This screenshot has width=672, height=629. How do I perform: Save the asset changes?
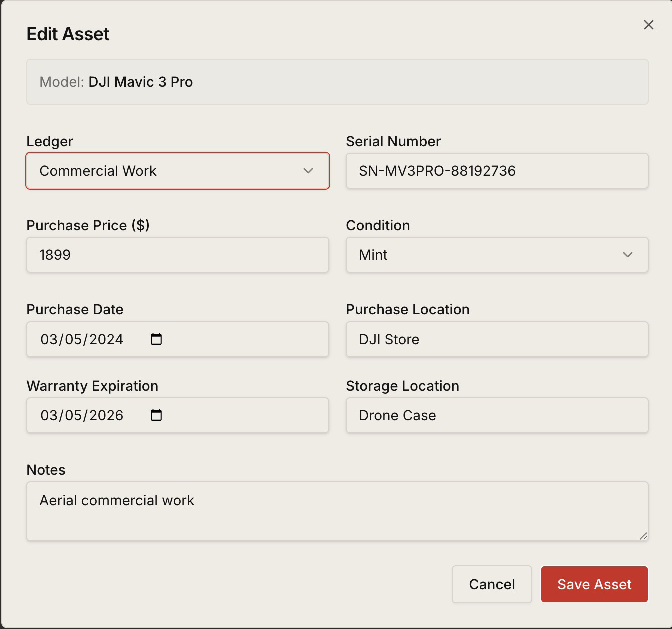[x=595, y=584]
